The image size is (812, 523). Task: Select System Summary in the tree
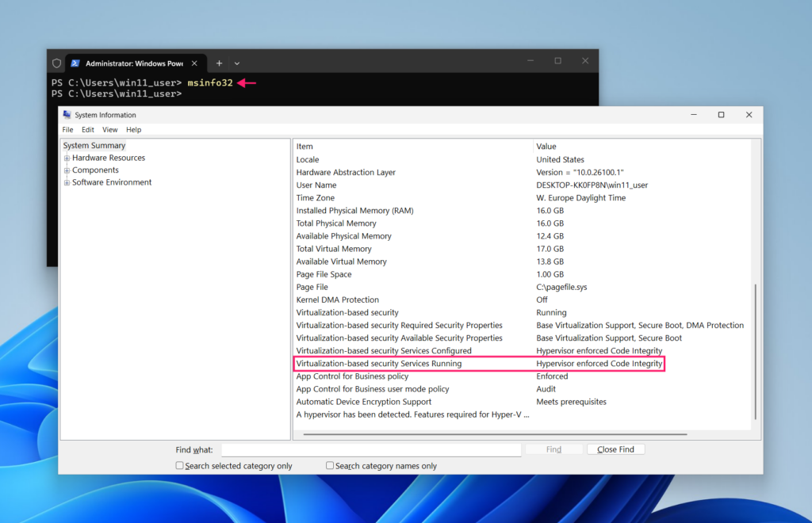[94, 145]
